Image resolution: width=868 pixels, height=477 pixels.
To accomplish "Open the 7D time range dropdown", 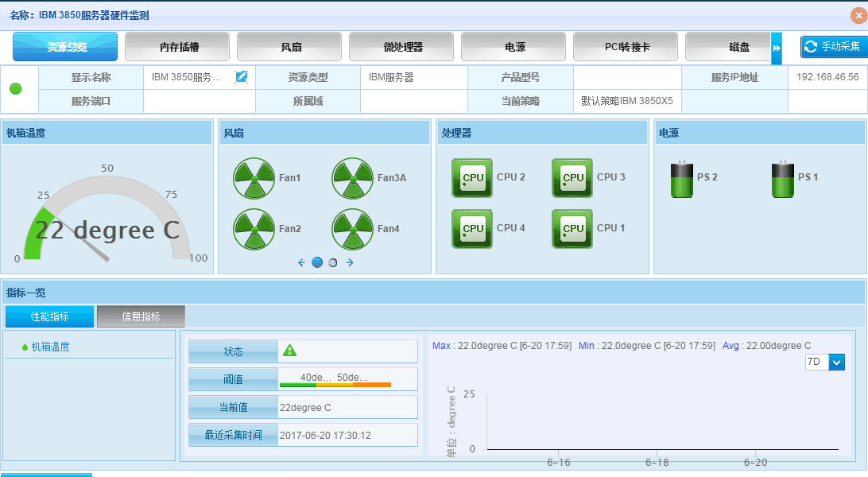I will point(836,362).
